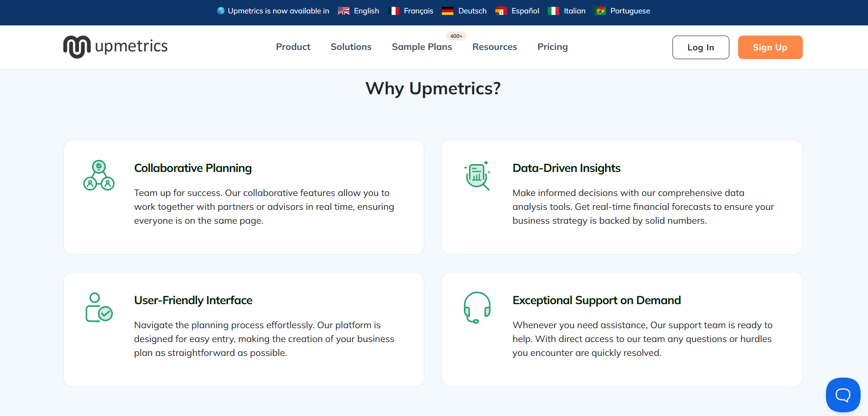Click the 'Why Upmetrics?' heading
The height and width of the screenshot is (416, 868).
click(x=433, y=88)
